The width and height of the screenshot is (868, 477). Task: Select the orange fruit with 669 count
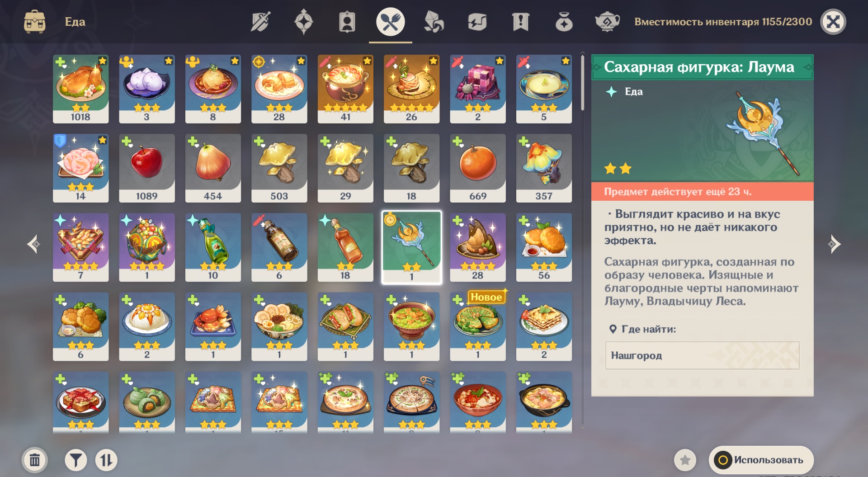click(x=477, y=168)
